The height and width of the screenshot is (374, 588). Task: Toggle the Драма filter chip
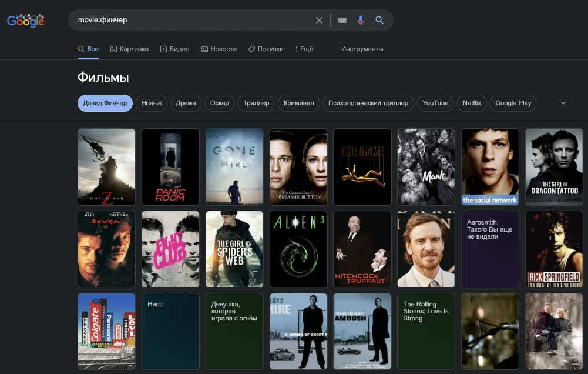(x=186, y=103)
